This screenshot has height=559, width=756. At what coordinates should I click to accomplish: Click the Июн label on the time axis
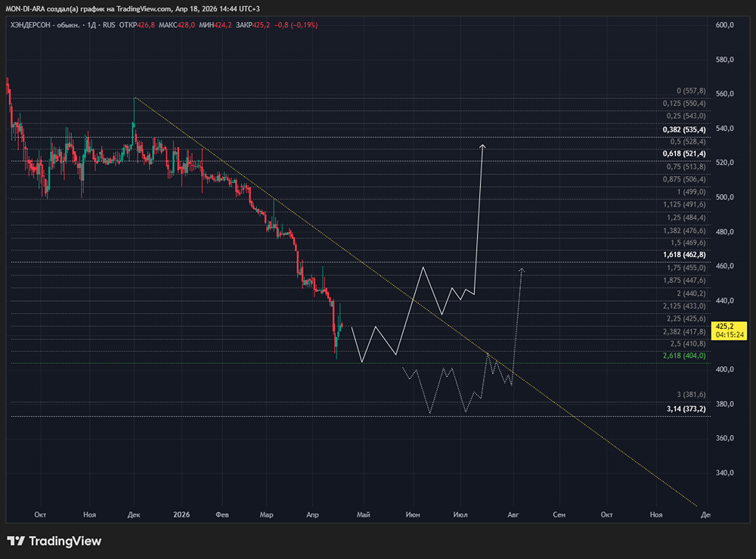[x=413, y=514]
